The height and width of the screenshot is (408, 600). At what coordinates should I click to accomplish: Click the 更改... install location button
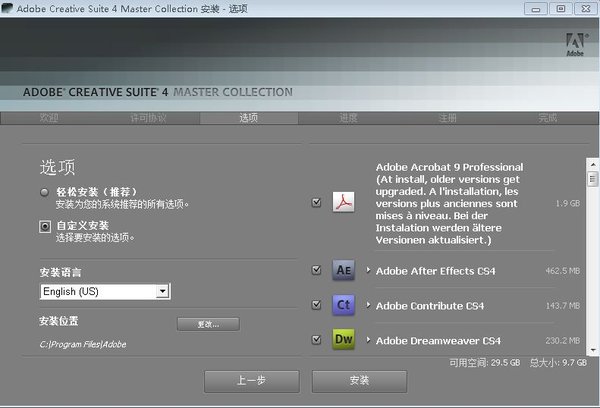(x=208, y=324)
